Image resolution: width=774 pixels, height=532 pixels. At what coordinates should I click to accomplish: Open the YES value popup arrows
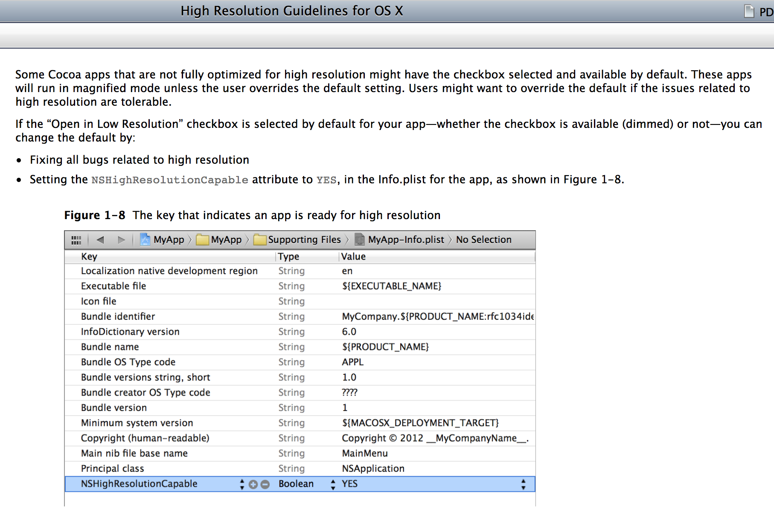coord(523,484)
